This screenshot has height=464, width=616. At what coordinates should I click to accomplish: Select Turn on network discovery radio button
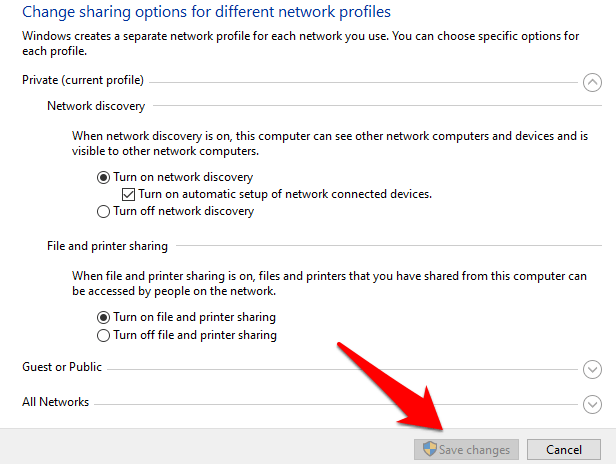click(x=103, y=177)
